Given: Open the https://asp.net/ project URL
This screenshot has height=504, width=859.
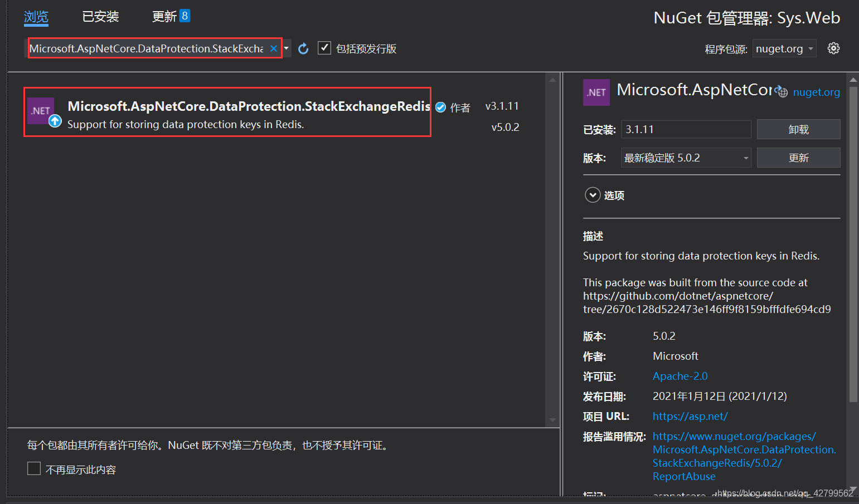Looking at the screenshot, I should [x=690, y=416].
